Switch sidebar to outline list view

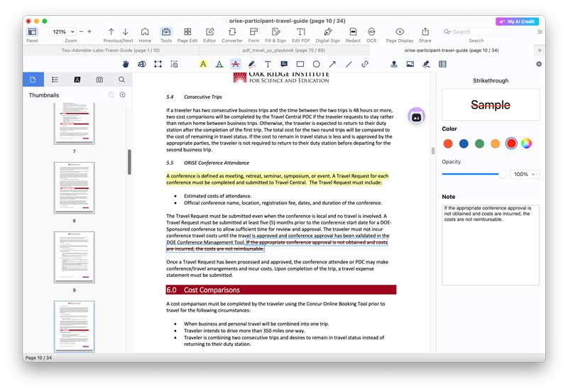click(55, 80)
